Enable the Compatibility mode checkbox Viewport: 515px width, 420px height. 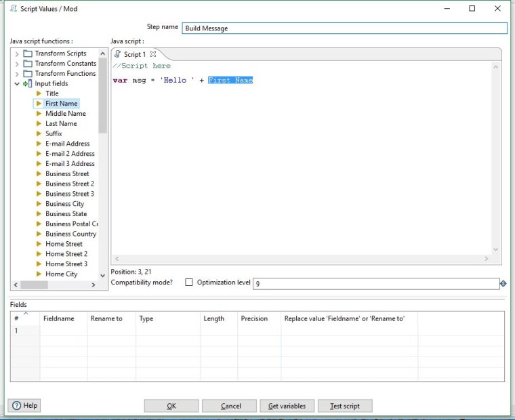click(x=189, y=282)
